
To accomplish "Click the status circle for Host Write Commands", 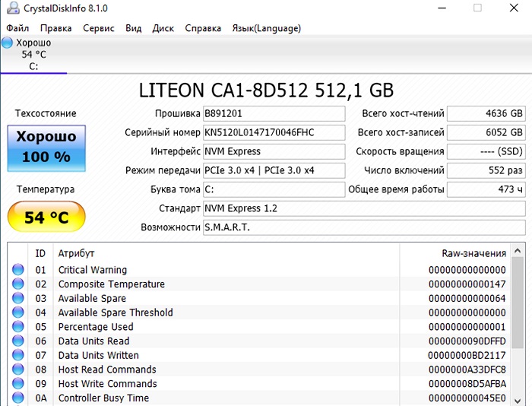I will (x=18, y=384).
